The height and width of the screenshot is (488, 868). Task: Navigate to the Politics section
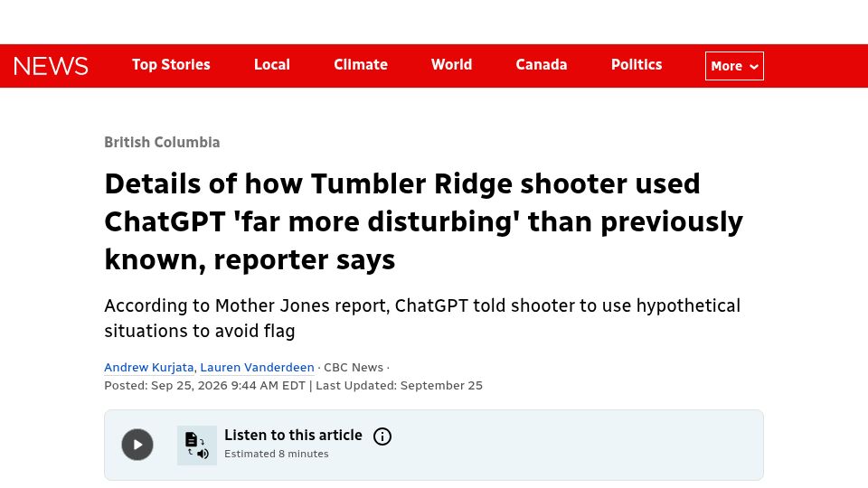pyautogui.click(x=637, y=65)
